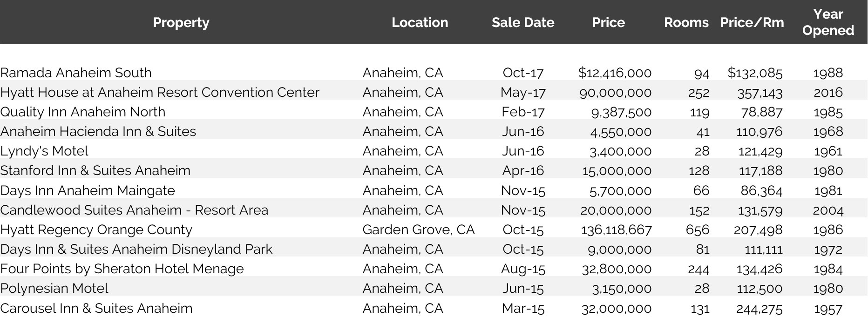Click the $12,416,000 price cell
868x324 pixels.
click(615, 73)
